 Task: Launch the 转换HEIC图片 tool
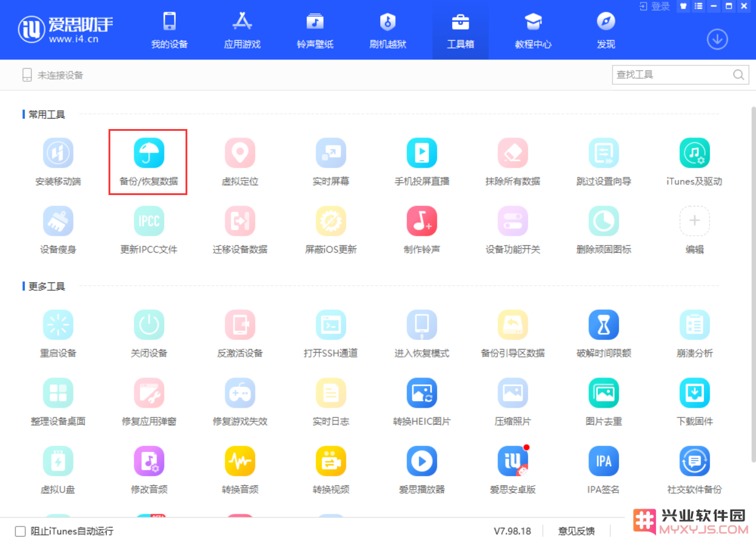tap(422, 402)
